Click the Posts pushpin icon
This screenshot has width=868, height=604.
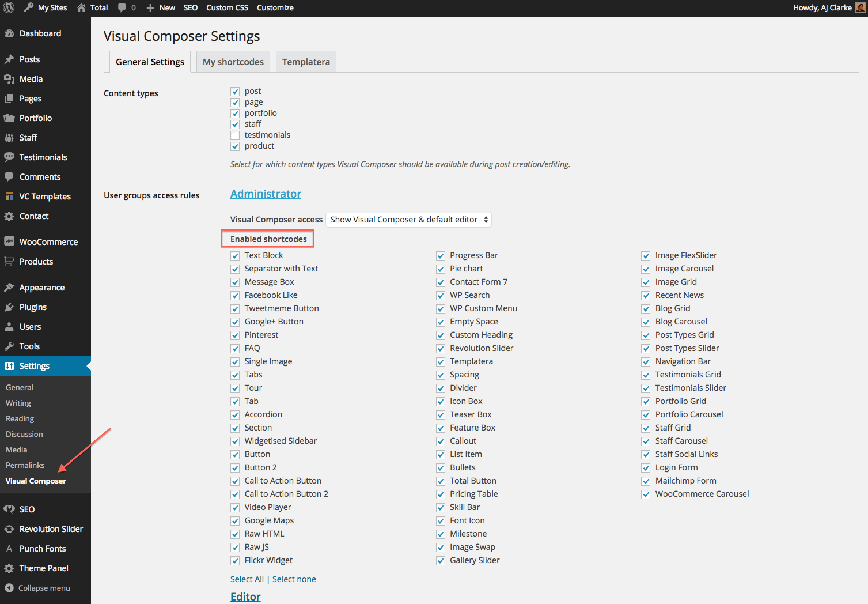tap(9, 59)
